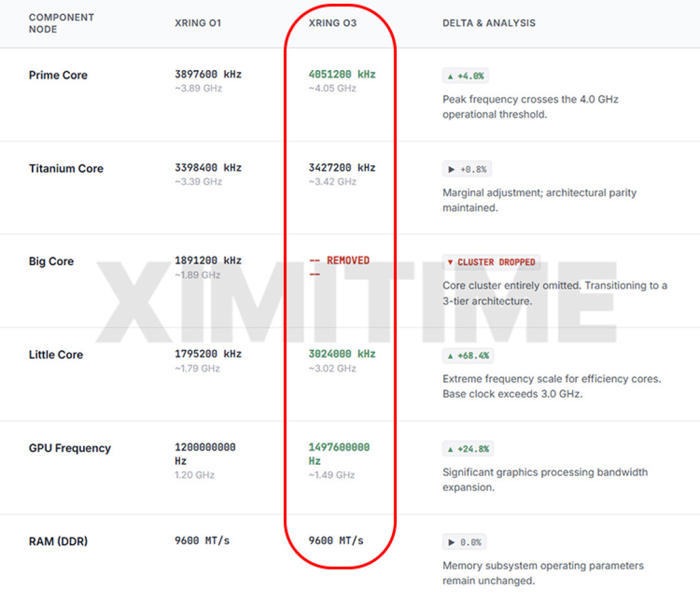The height and width of the screenshot is (603, 700).
Task: Click the +24.8% GPU delta badge
Action: (469, 449)
